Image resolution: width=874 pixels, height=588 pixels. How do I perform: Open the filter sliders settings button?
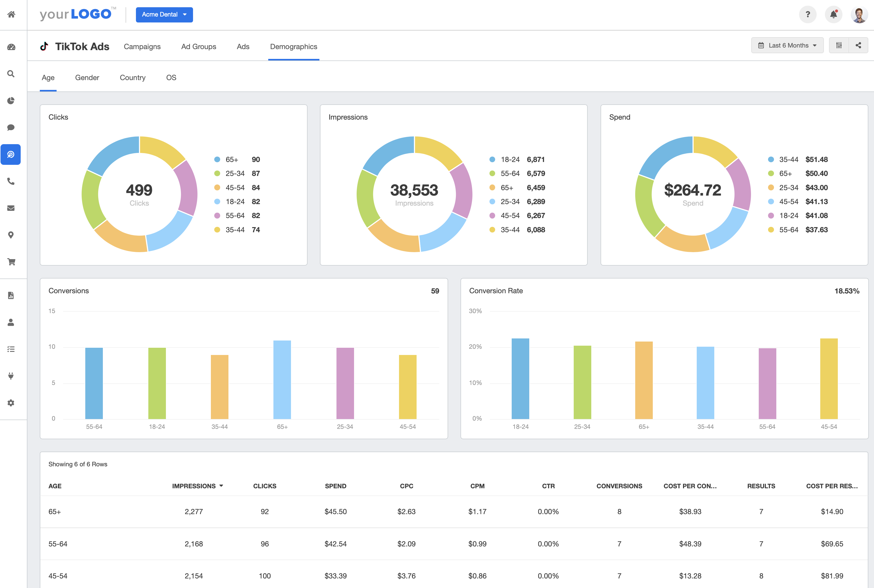click(x=839, y=45)
